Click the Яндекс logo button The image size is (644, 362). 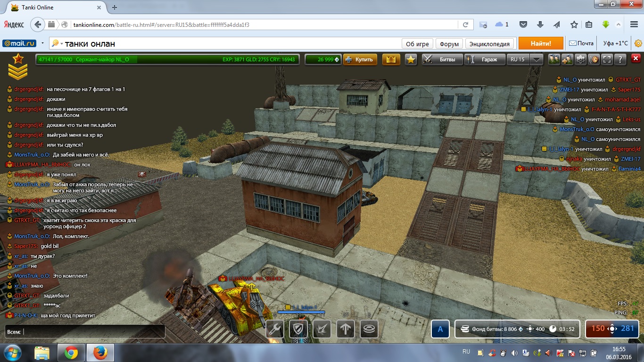[x=14, y=25]
